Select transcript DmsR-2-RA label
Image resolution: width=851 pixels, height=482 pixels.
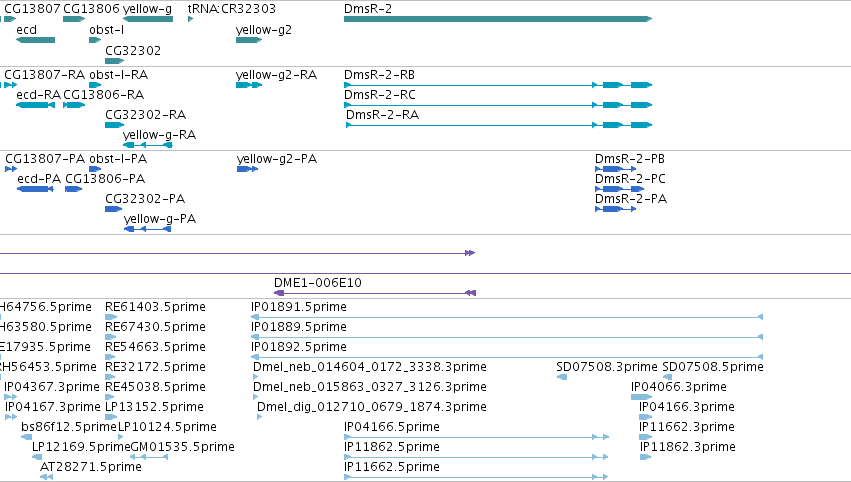(383, 115)
